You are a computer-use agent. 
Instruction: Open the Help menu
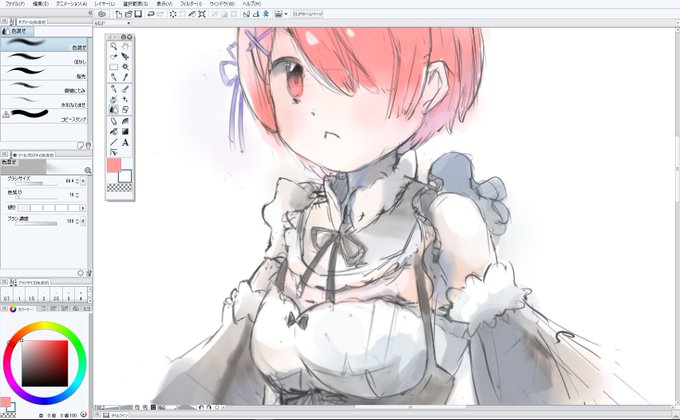(x=252, y=3)
